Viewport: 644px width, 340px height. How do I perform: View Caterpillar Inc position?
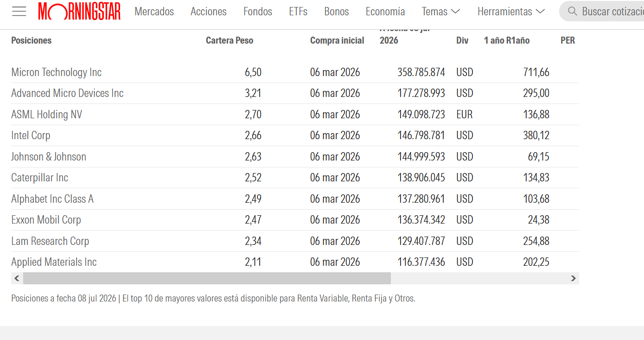point(40,178)
